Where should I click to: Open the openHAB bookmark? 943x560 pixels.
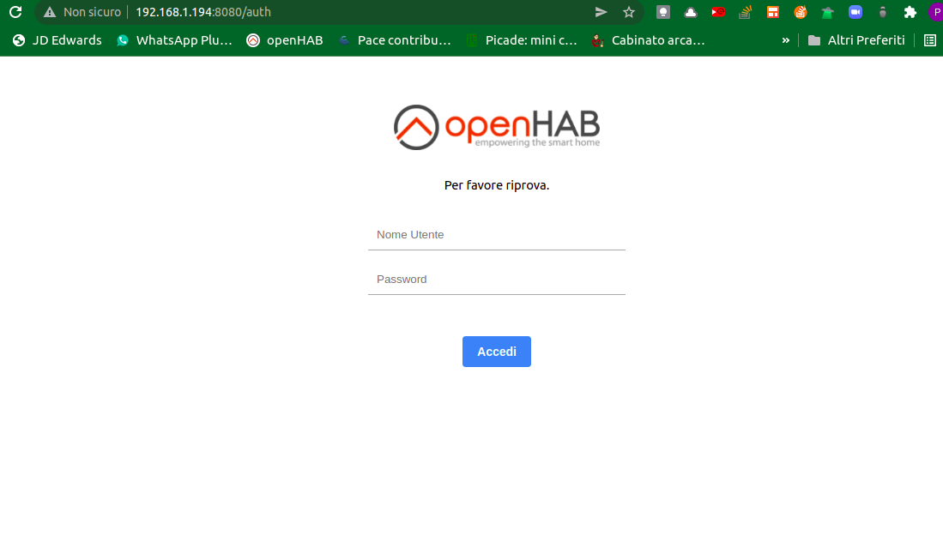pyautogui.click(x=285, y=40)
